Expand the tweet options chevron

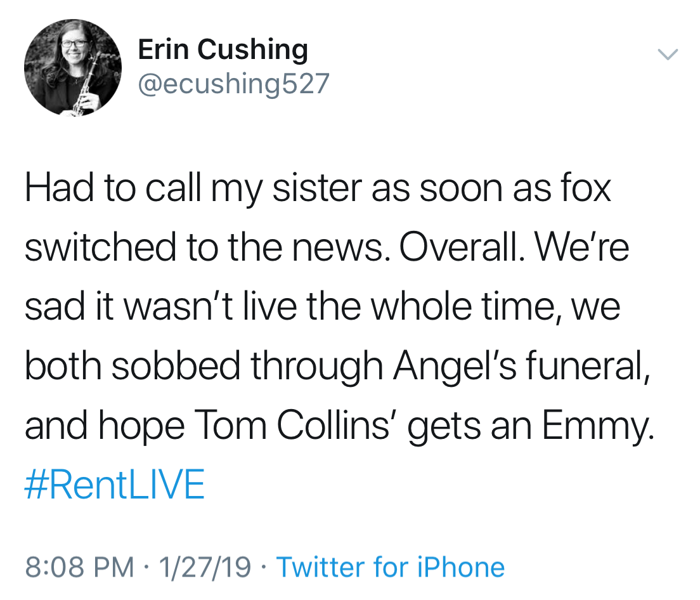(668, 55)
